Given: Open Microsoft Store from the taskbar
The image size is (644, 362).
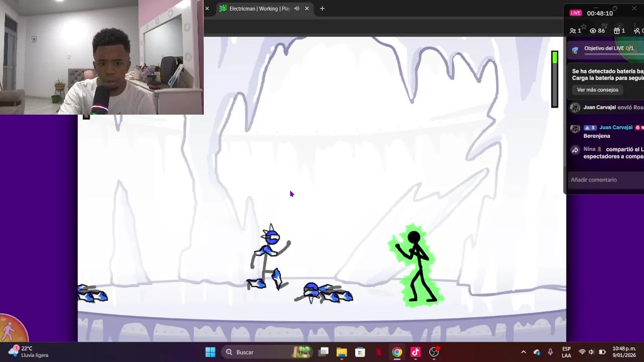Looking at the screenshot, I should click(360, 352).
